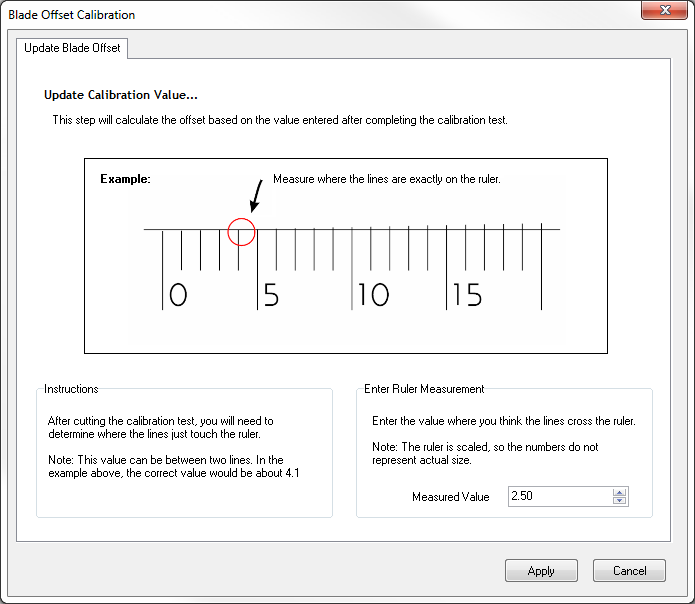The height and width of the screenshot is (604, 695).
Task: Click the Example label in the diagram
Action: coord(125,179)
